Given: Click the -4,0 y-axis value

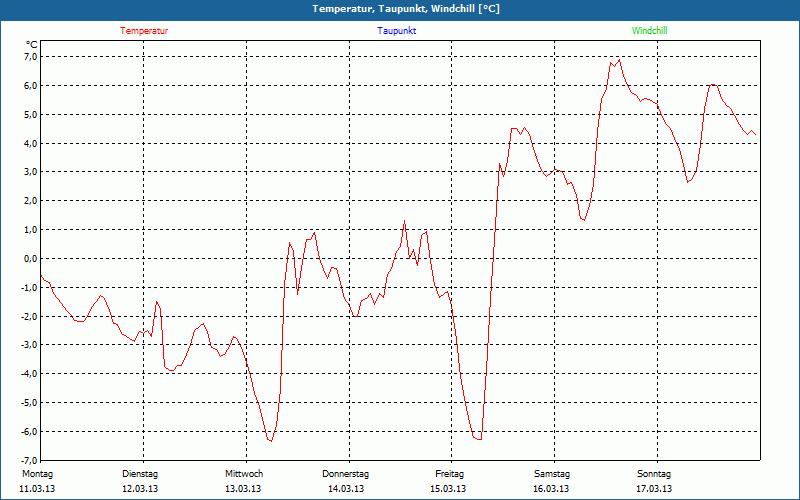Looking at the screenshot, I should point(29,374).
